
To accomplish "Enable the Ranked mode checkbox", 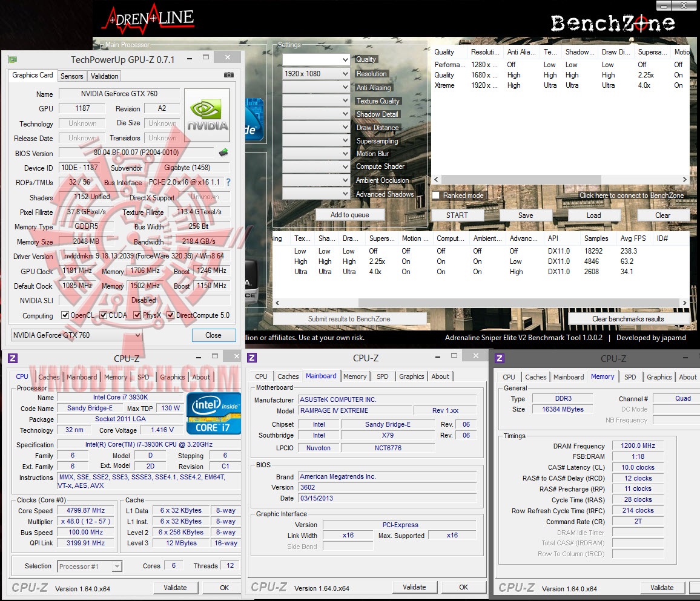I will tap(437, 195).
